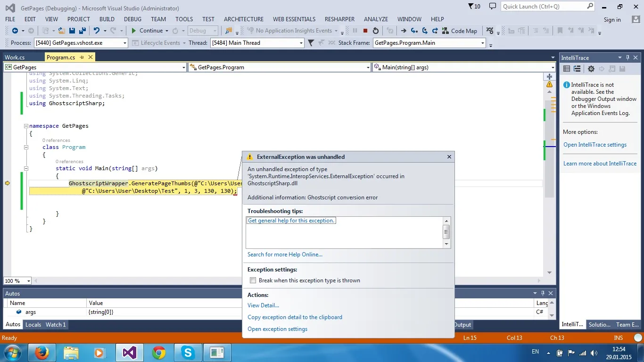Pin the Program.cs tab
This screenshot has height=362, width=644.
(x=82, y=57)
